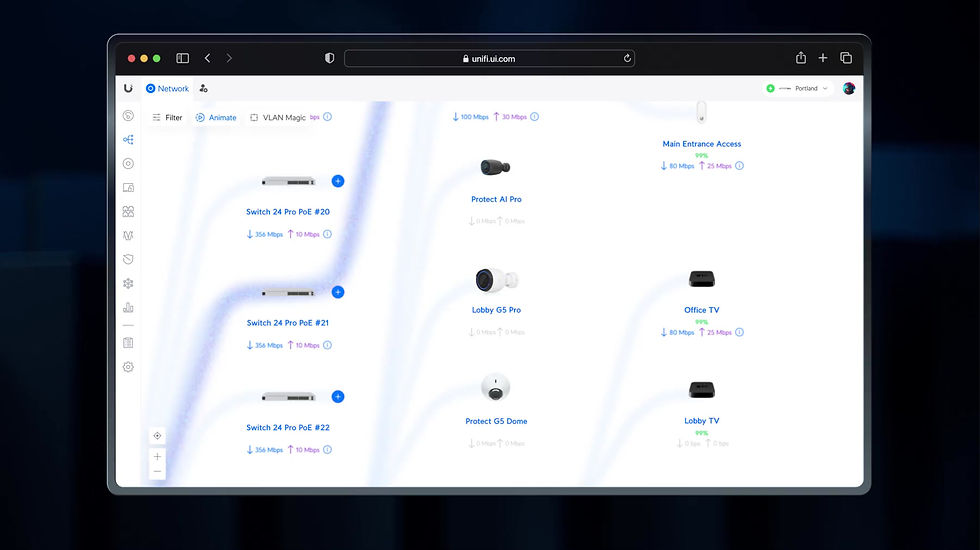Image resolution: width=980 pixels, height=550 pixels.
Task: Open the security shield icon in the sidebar
Action: (128, 259)
